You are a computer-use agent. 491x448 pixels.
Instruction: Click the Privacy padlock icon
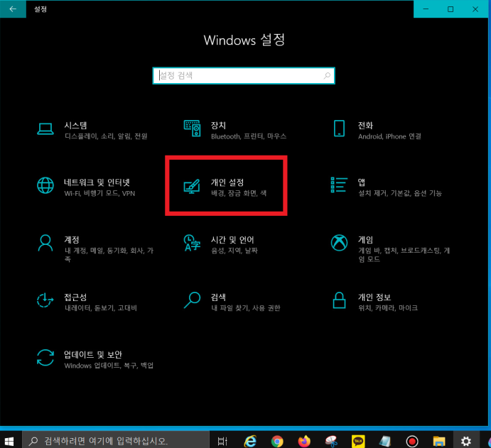pos(339,300)
